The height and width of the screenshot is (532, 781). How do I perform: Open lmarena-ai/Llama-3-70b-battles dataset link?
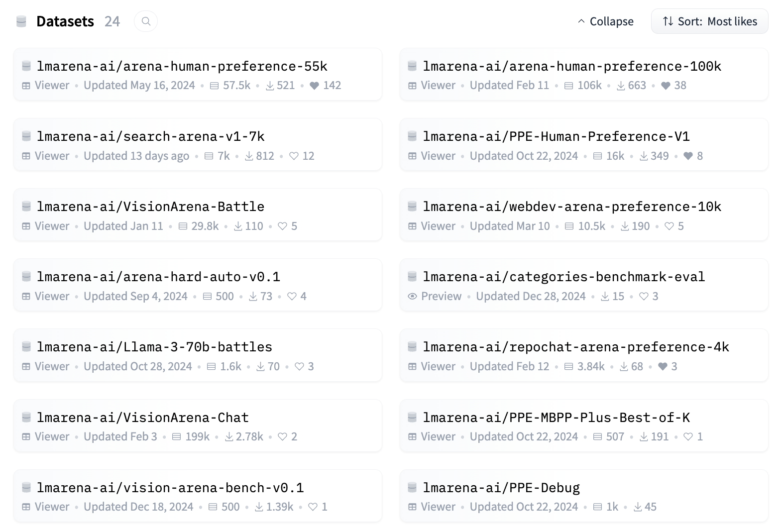(x=154, y=347)
